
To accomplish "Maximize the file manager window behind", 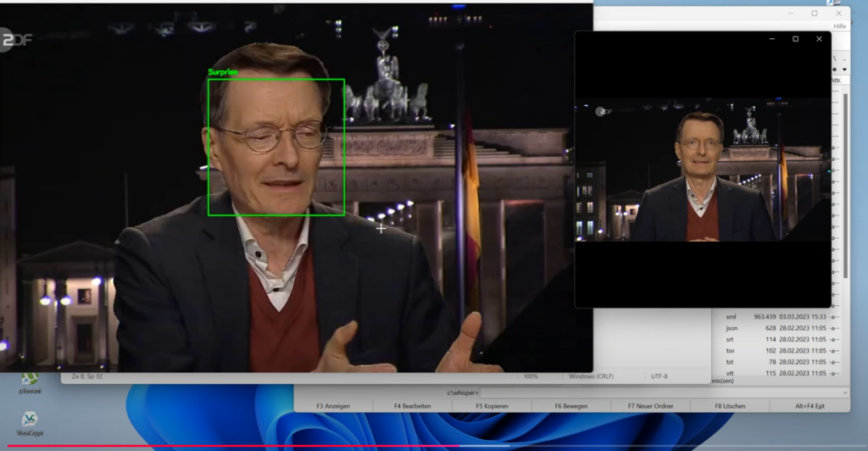I will (815, 14).
